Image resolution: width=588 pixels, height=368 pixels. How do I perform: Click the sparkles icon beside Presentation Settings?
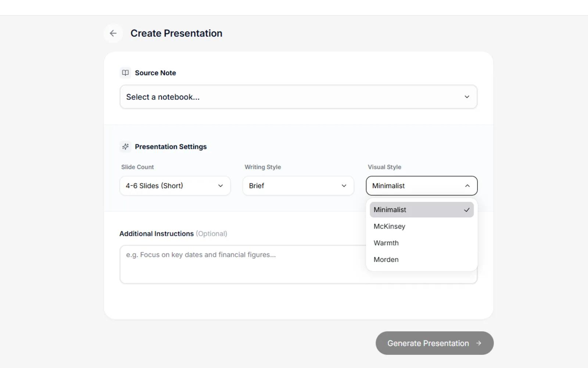tap(125, 146)
